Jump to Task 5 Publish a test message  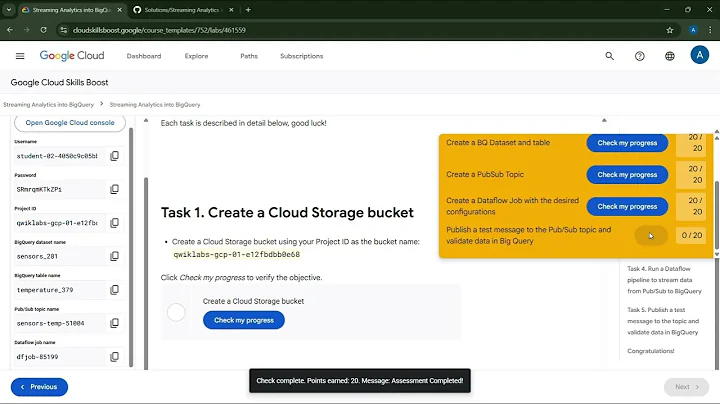[x=663, y=321]
